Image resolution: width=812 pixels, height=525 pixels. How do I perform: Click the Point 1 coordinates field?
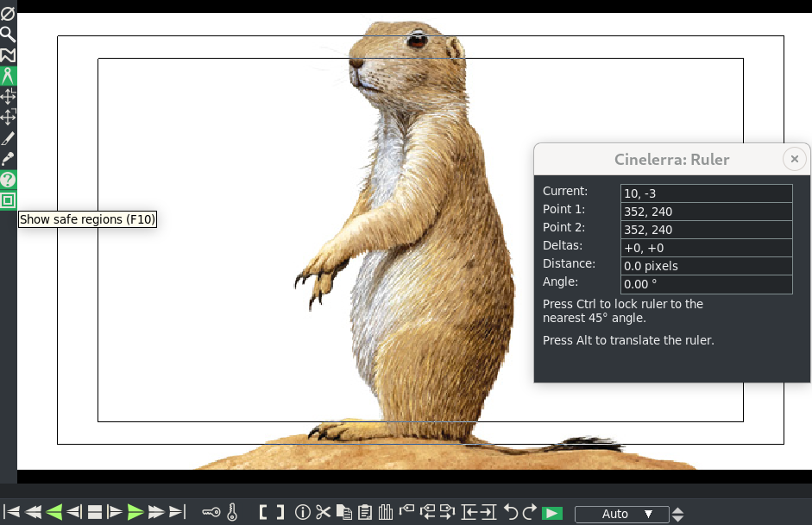point(706,211)
